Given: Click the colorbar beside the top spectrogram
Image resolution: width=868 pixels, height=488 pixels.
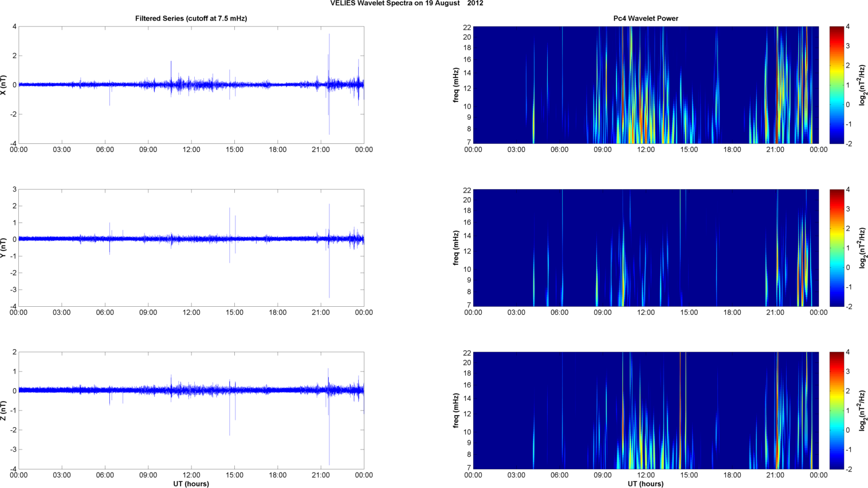Looking at the screenshot, I should [x=836, y=85].
